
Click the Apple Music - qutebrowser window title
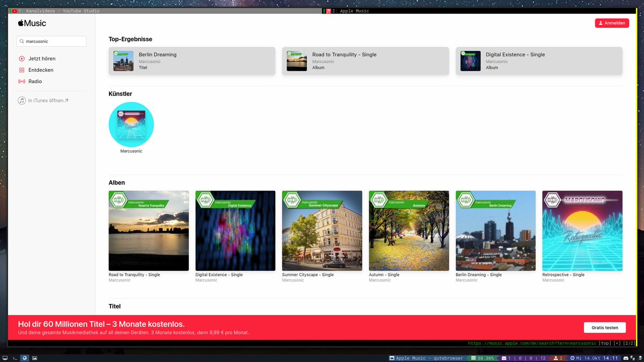coord(426,358)
